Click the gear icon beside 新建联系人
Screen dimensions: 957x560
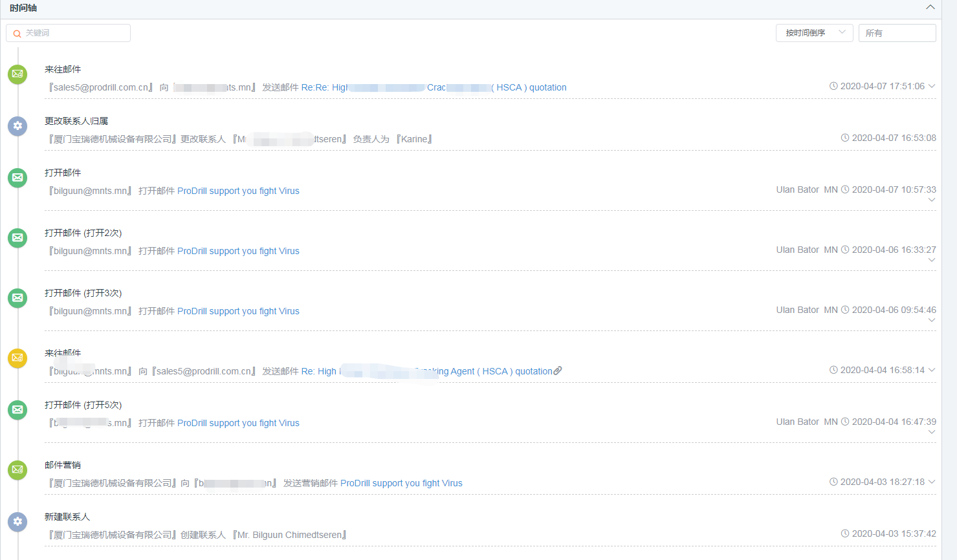(x=17, y=521)
